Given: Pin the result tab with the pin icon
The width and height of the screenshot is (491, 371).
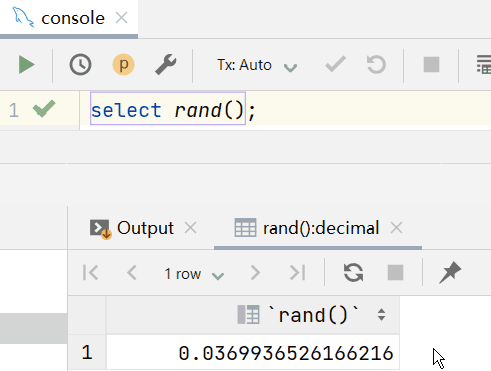Looking at the screenshot, I should coord(450,273).
